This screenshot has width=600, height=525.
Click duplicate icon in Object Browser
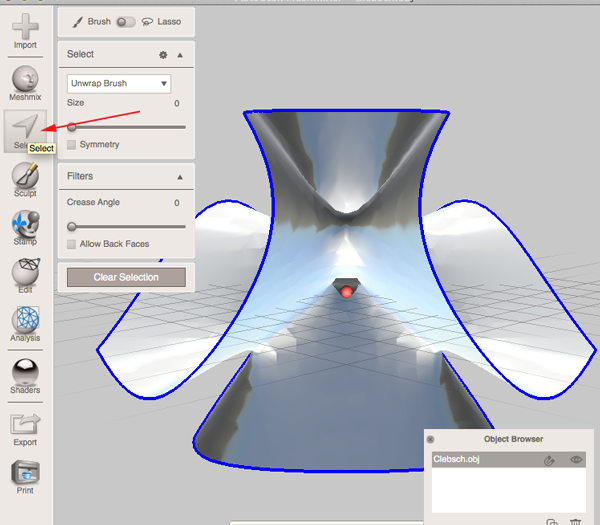coord(552,522)
